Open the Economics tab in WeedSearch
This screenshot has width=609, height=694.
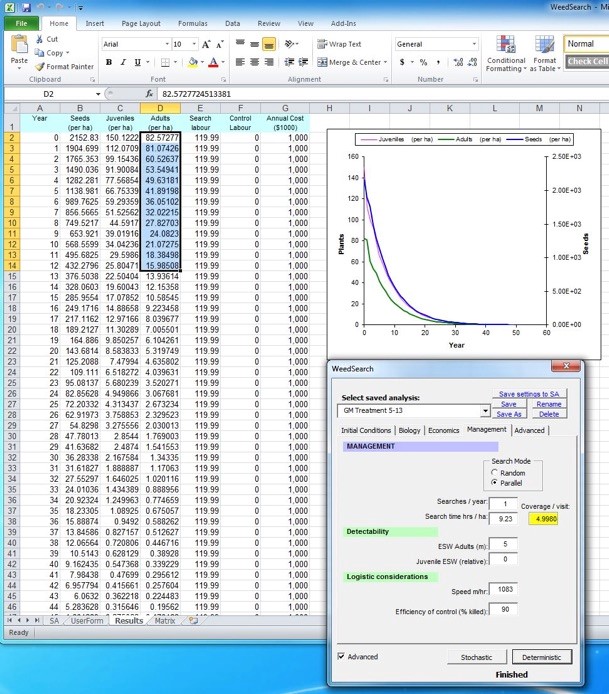point(443,430)
